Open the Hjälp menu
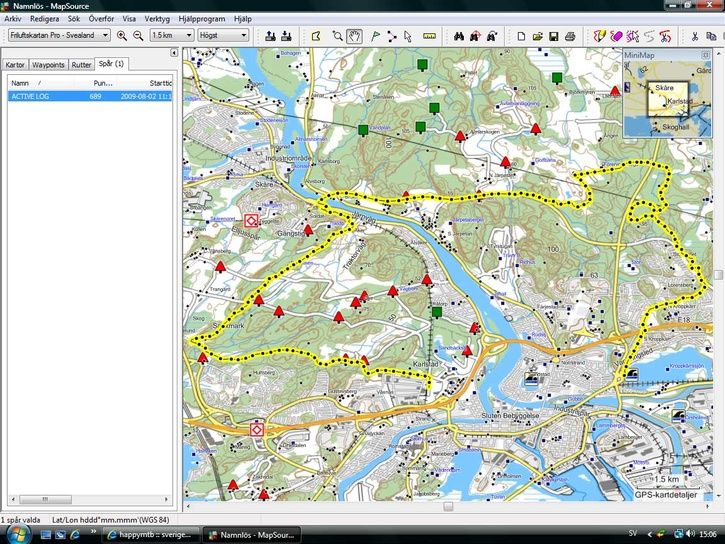 [x=243, y=19]
